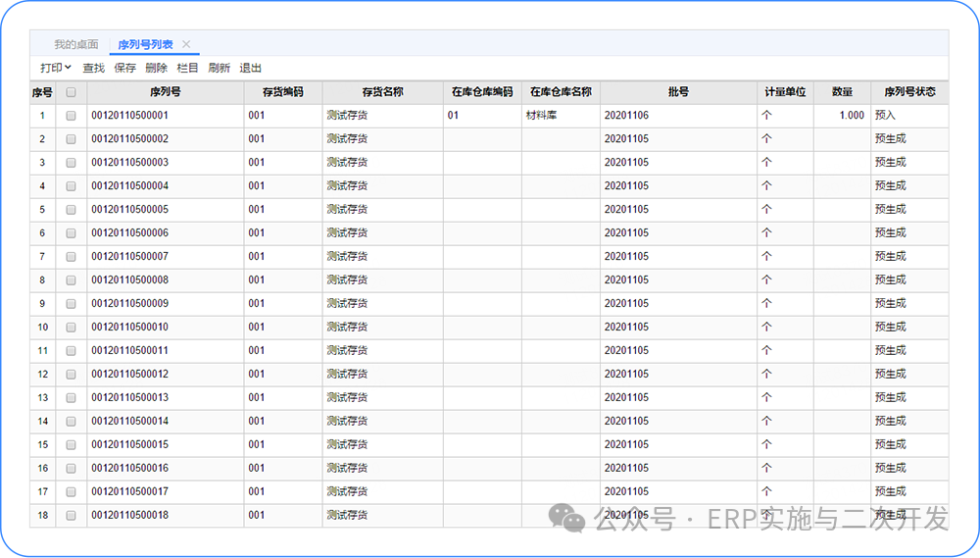
Task: Click the 删除 delete toolbar button
Action: pyautogui.click(x=156, y=68)
